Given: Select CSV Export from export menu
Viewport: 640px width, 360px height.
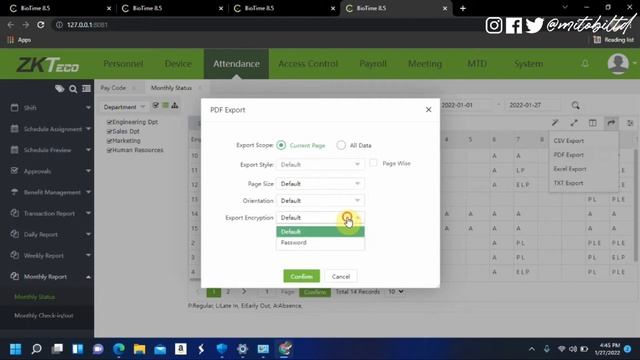Looking at the screenshot, I should tap(569, 141).
